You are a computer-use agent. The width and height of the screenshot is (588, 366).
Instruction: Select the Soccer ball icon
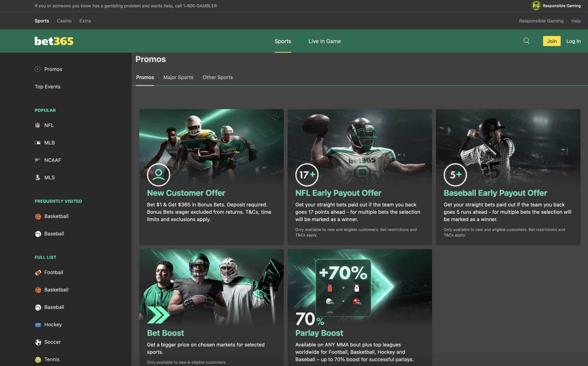pyautogui.click(x=38, y=342)
